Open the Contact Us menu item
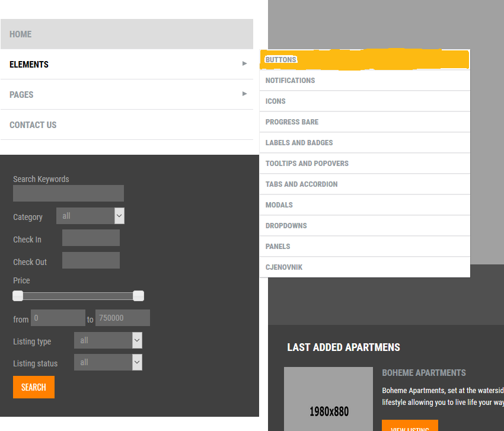Image resolution: width=504 pixels, height=431 pixels. (33, 125)
